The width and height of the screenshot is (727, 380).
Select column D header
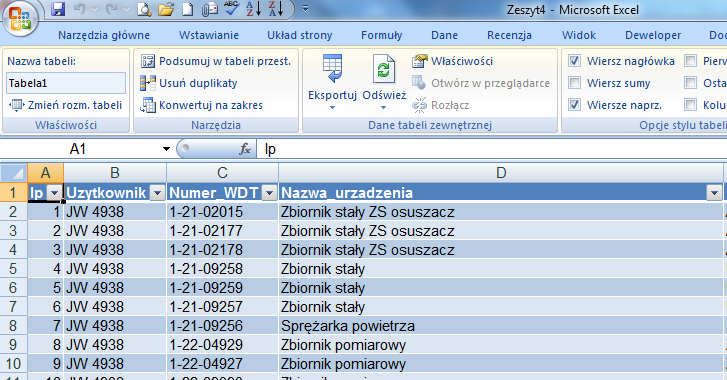501,173
